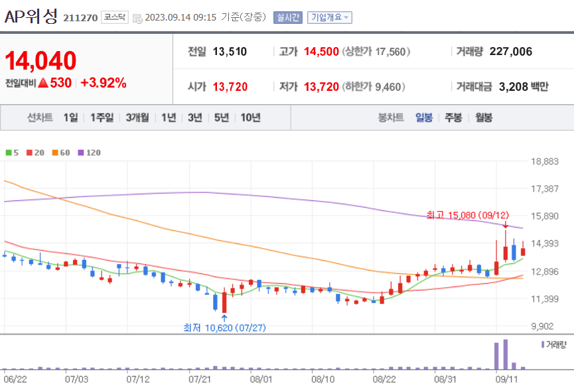The width and height of the screenshot is (574, 392).
Task: Click the trading volume 227,006
Action: click(511, 52)
